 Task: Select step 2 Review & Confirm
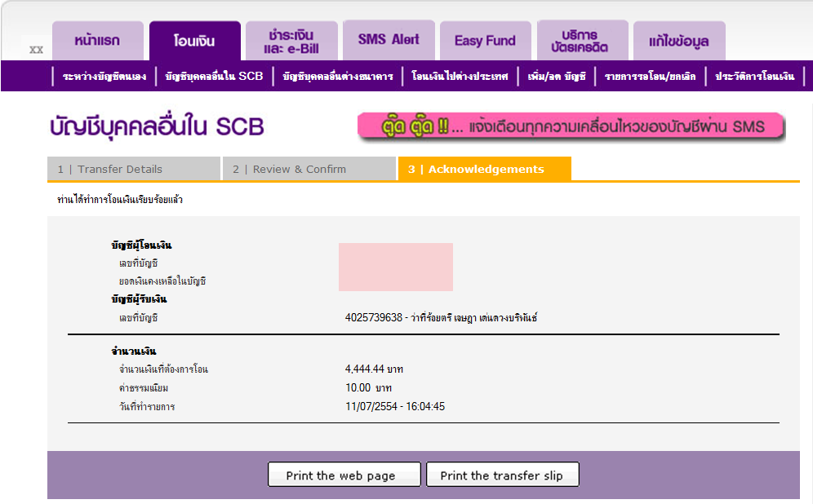click(x=309, y=169)
